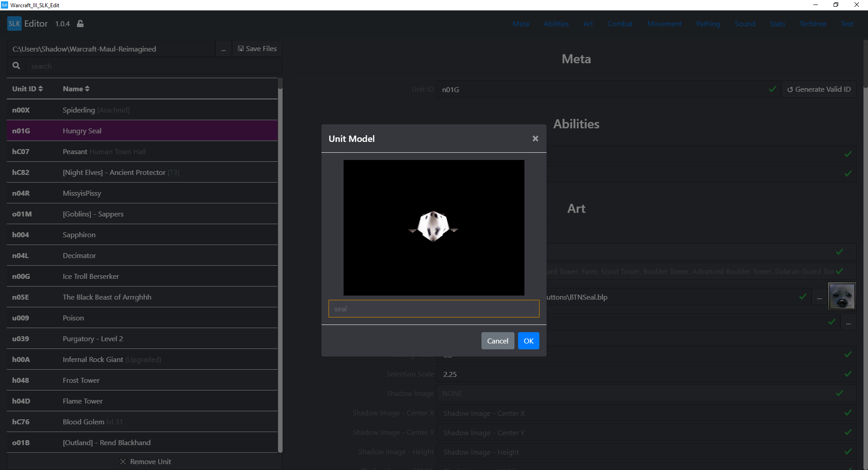Sort the list by Unit ID
The width and height of the screenshot is (868, 470).
click(x=28, y=89)
